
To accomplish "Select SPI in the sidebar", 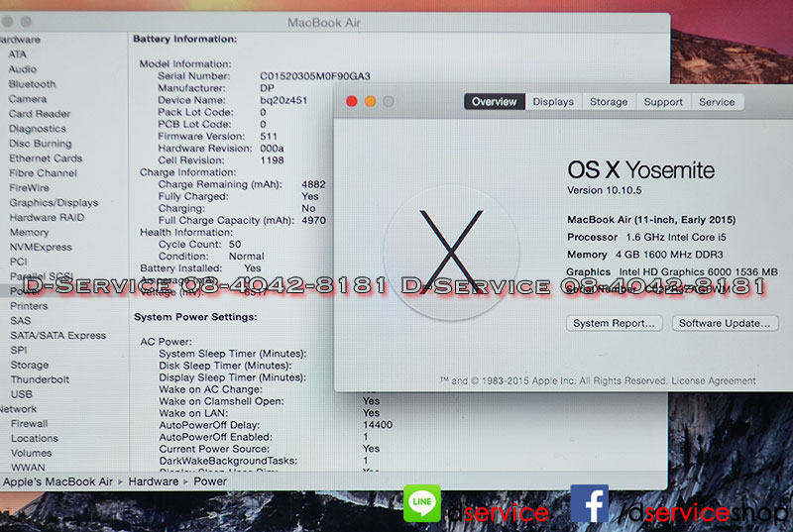I will 18,350.
